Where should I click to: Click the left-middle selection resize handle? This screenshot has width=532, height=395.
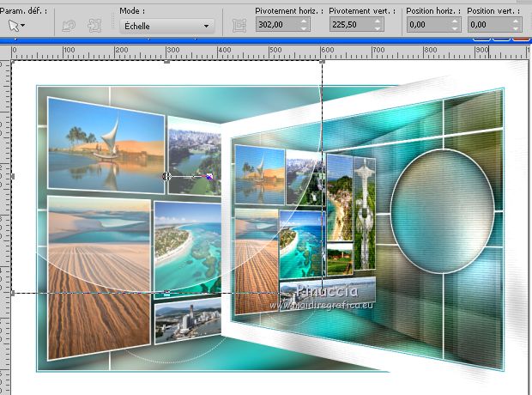coord(13,176)
